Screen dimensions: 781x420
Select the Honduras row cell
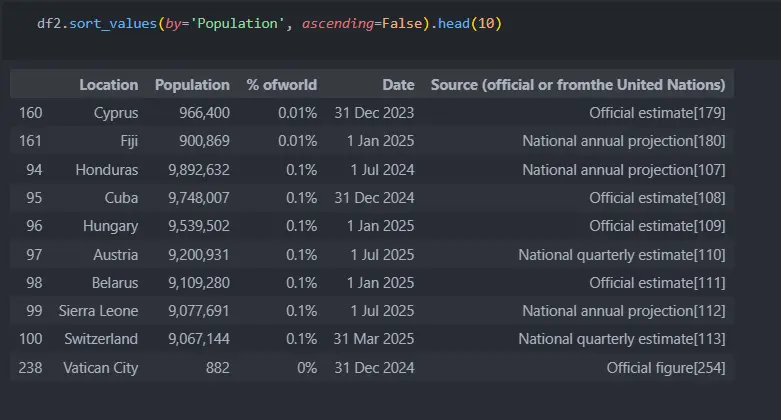[x=107, y=170]
